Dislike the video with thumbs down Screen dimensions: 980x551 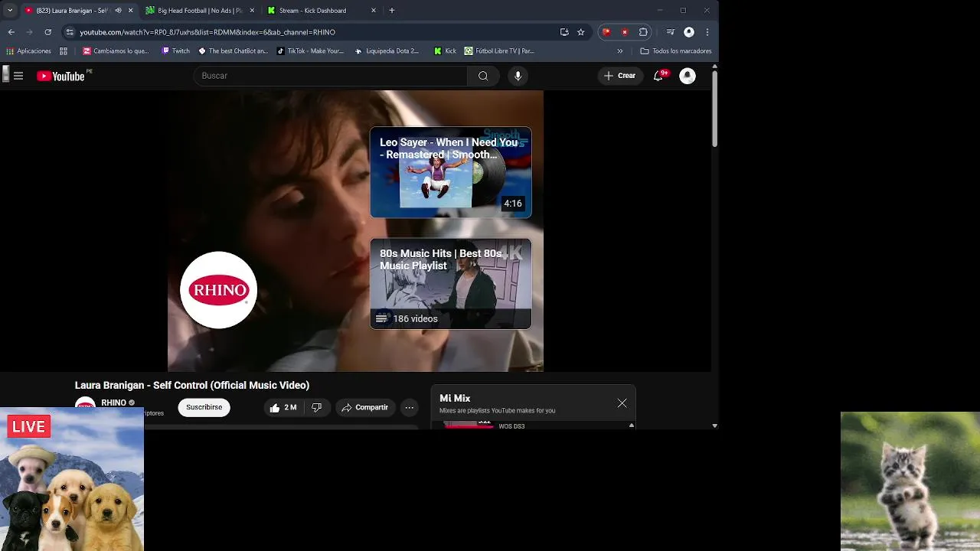click(316, 408)
